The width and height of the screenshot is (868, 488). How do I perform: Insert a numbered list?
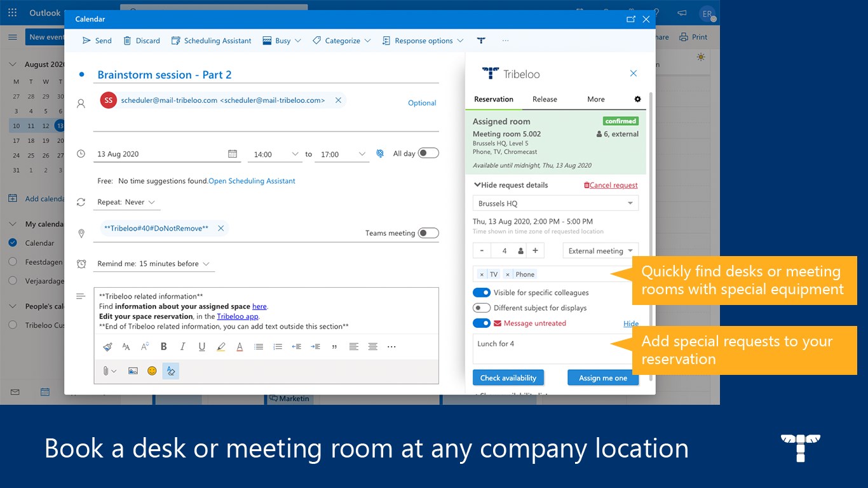pos(278,347)
